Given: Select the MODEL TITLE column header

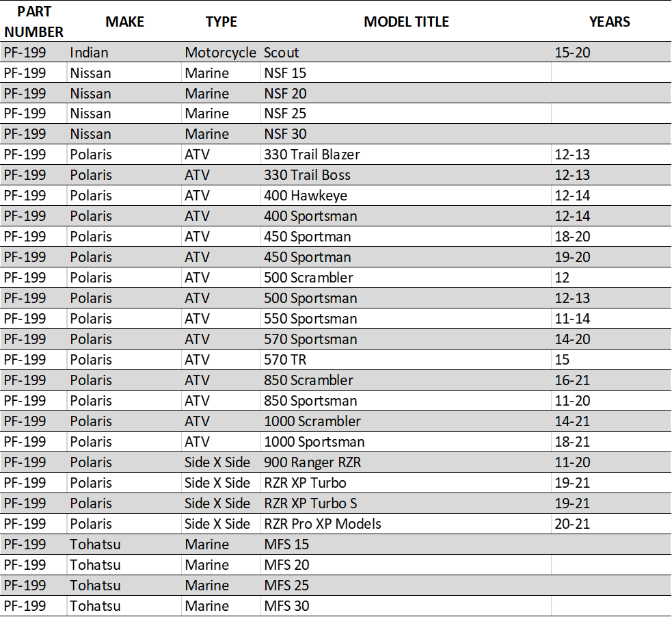Looking at the screenshot, I should 406,21.
